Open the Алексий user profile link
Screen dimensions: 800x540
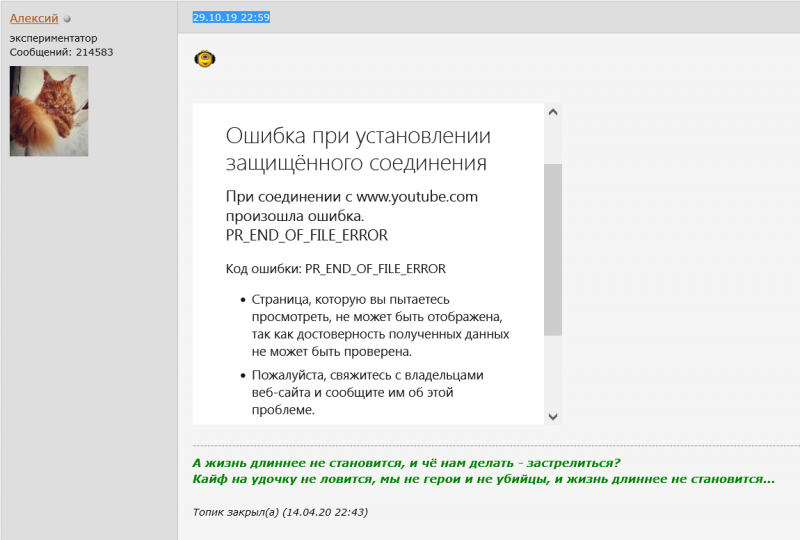[x=34, y=18]
